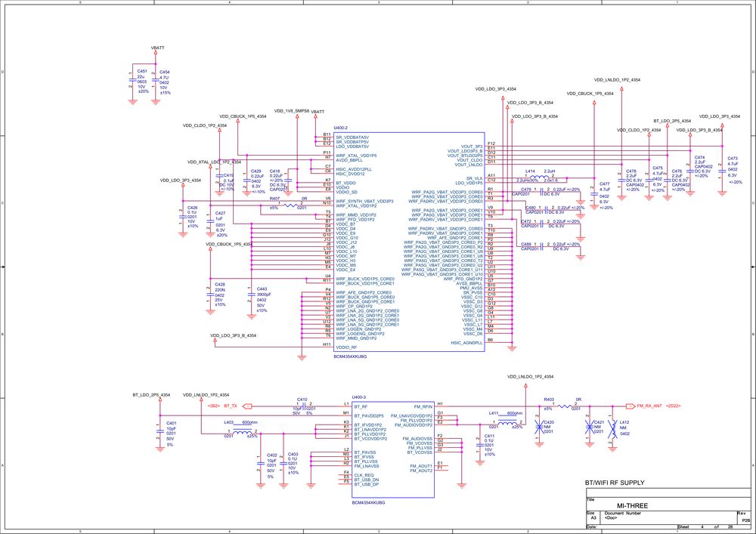This screenshot has width=756, height=534.
Task: Click capacitor reference C477
Action: coord(605,184)
